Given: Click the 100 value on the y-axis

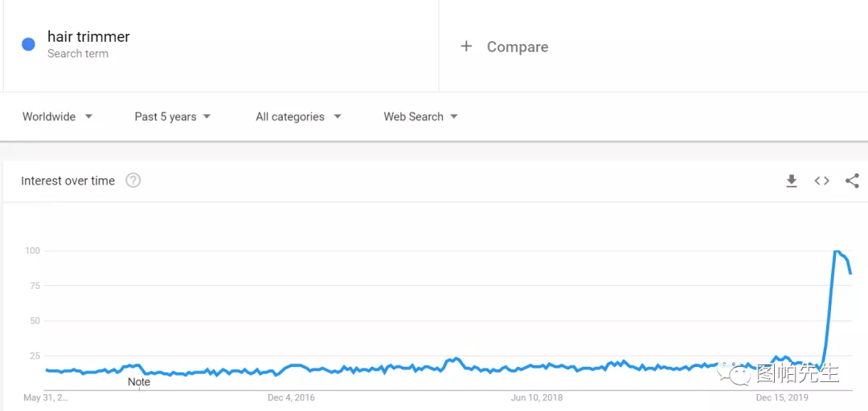Looking at the screenshot, I should (x=32, y=250).
